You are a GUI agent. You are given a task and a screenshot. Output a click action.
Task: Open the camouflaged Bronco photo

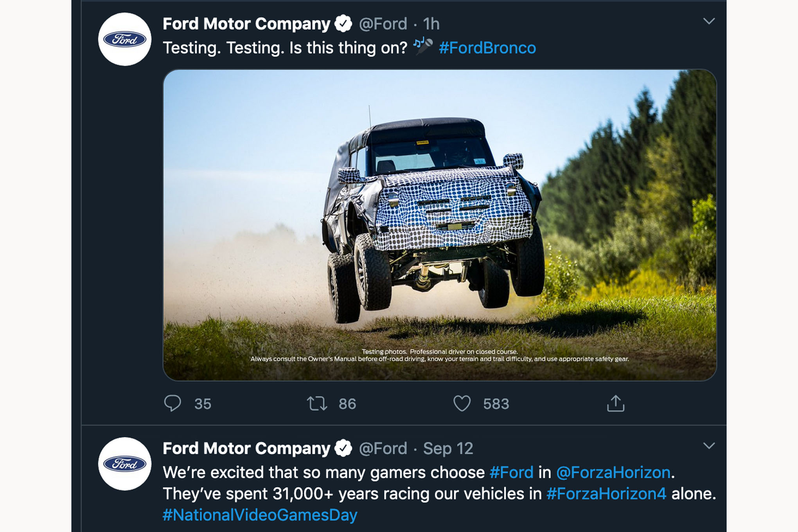pyautogui.click(x=439, y=225)
